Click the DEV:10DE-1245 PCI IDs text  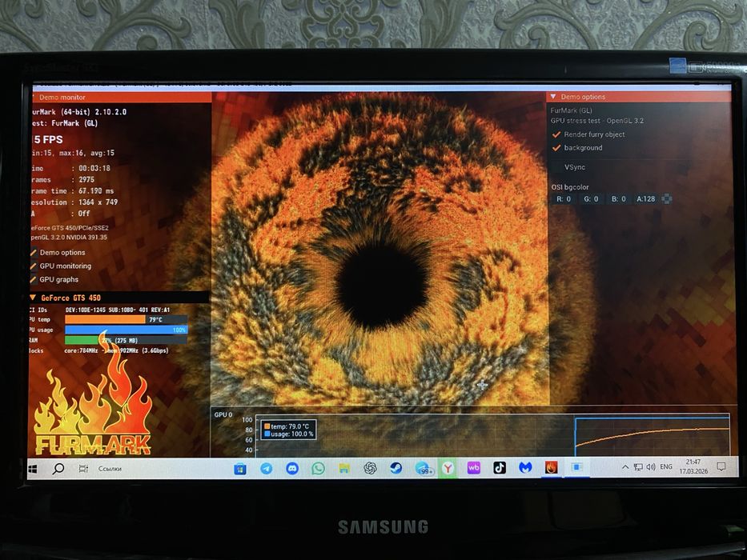tap(117, 310)
